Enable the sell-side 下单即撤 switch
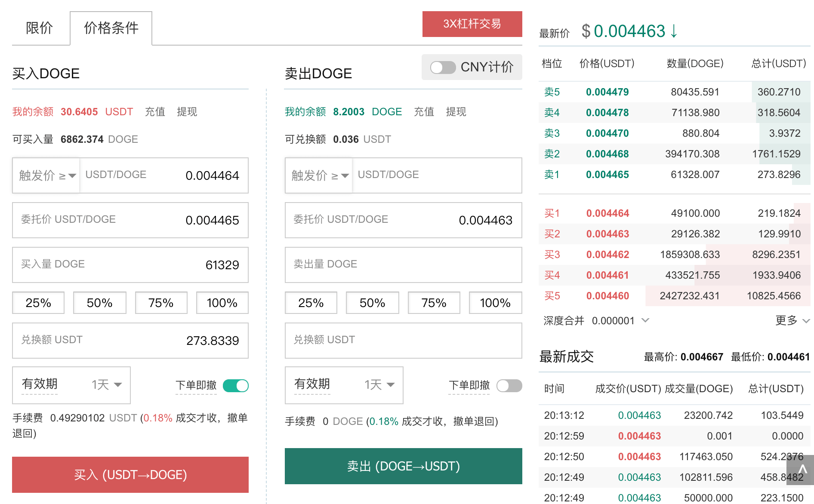 tap(509, 386)
